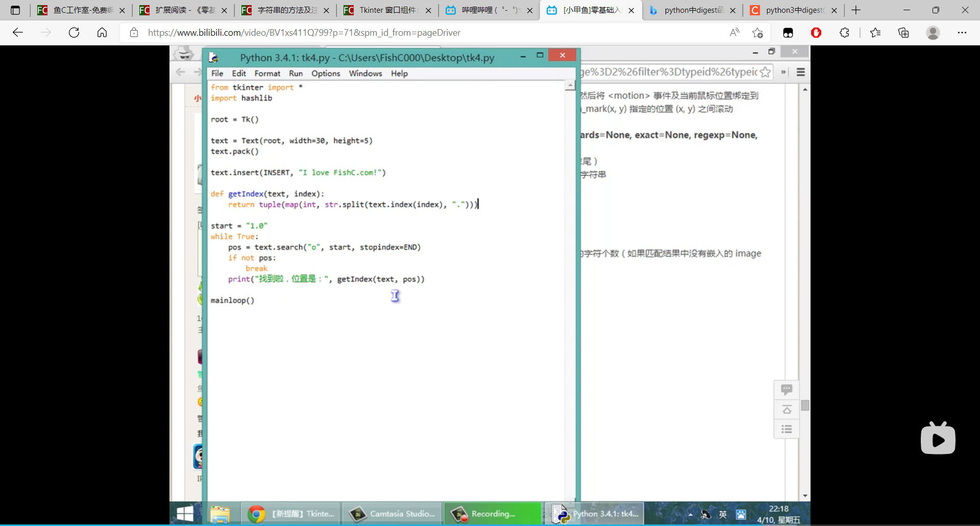Open the Extensions puzzle icon

(844, 33)
